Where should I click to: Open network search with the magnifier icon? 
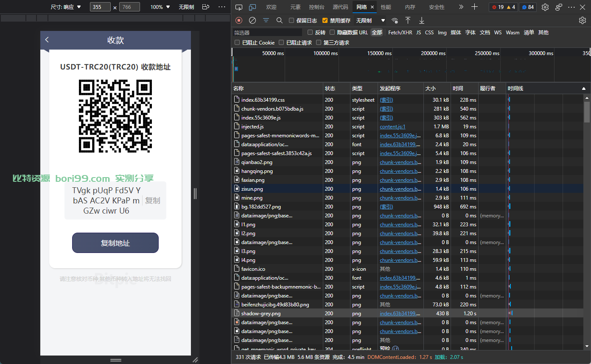tap(280, 20)
